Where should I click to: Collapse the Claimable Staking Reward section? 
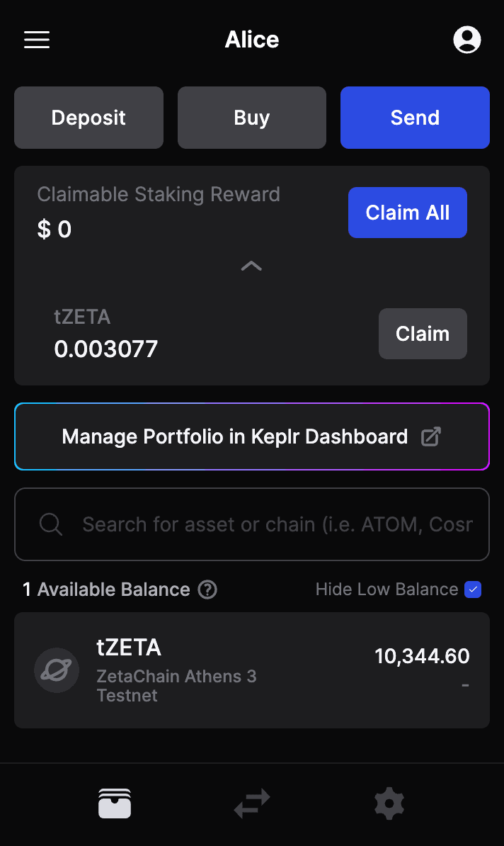click(251, 266)
